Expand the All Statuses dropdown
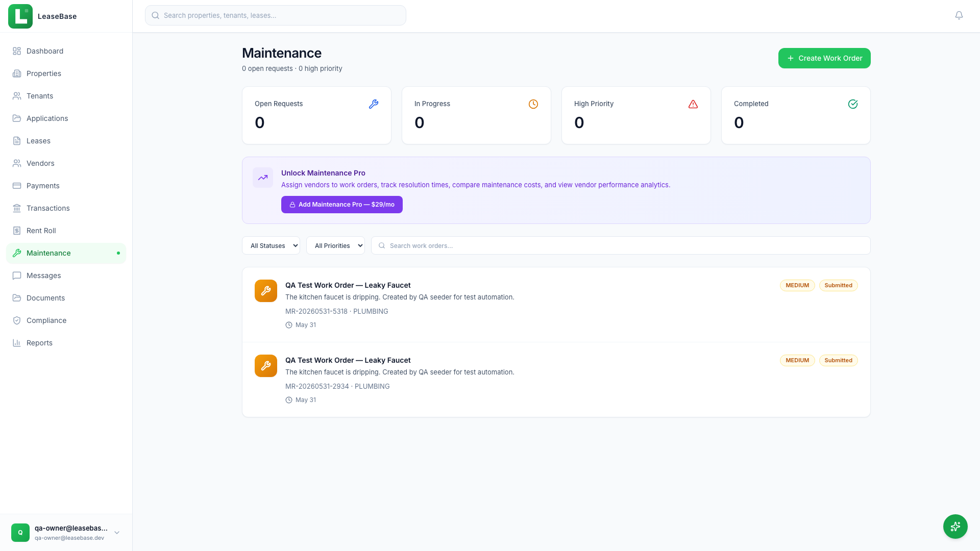980x551 pixels. [x=271, y=245]
